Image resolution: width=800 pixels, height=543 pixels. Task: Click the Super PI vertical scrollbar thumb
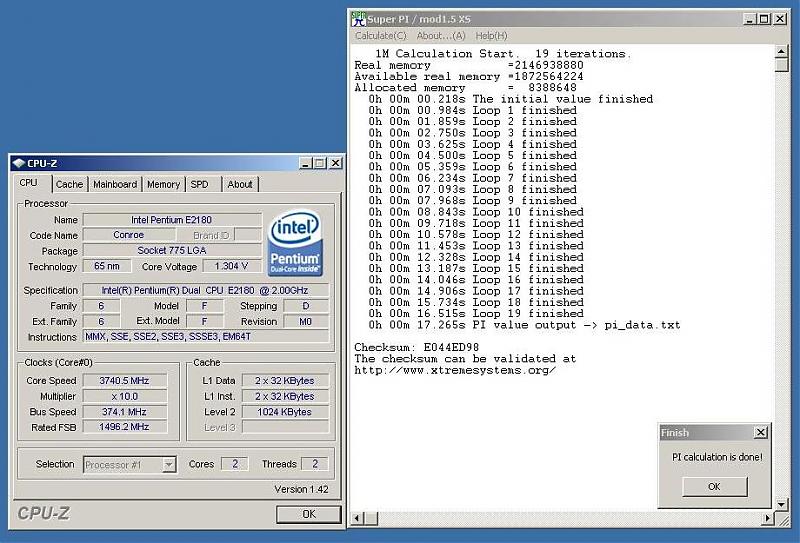pyautogui.click(x=782, y=65)
